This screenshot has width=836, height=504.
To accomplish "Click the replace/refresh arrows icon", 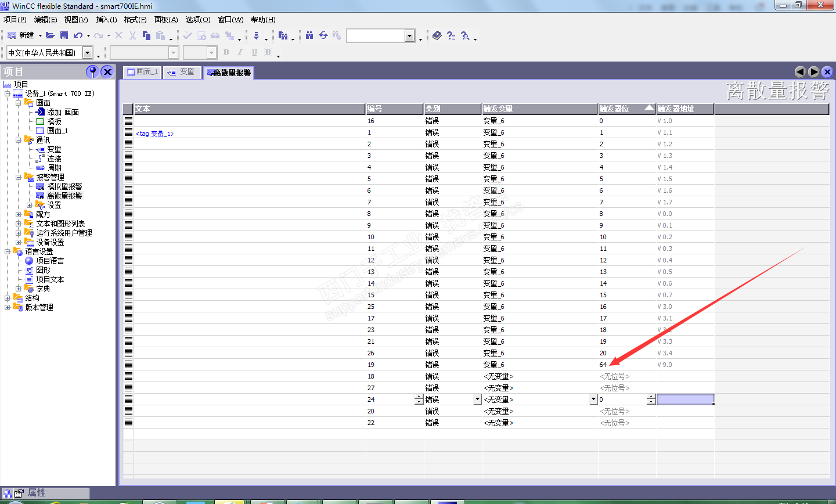I will pyautogui.click(x=323, y=35).
